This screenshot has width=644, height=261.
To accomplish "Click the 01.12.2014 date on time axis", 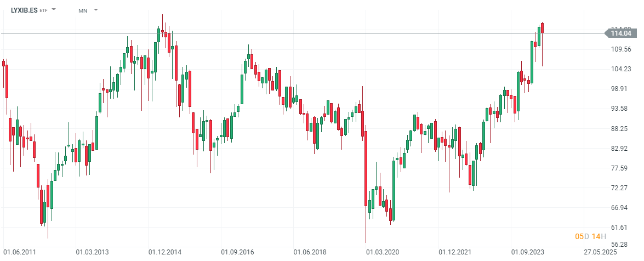I will [164, 252].
